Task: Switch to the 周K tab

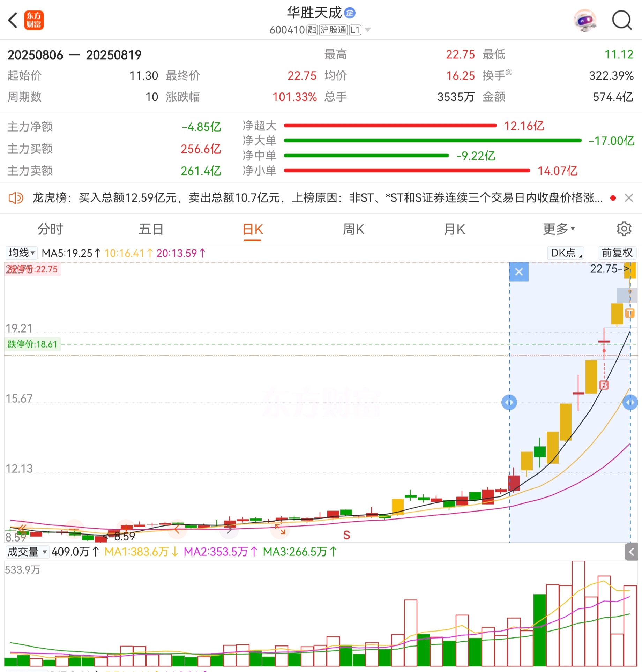Action: pyautogui.click(x=353, y=229)
